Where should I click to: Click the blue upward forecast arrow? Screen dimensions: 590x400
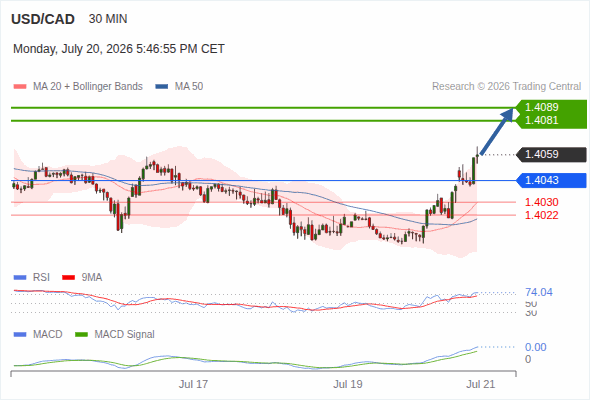pyautogui.click(x=497, y=131)
